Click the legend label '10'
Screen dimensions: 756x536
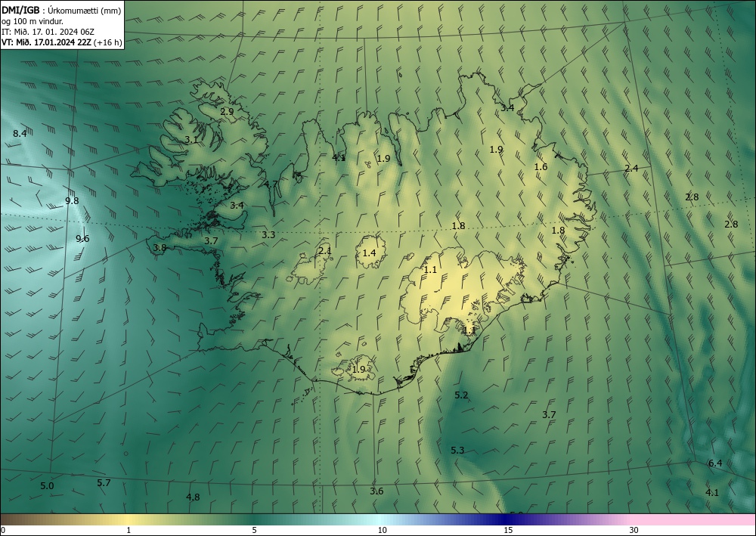click(383, 531)
